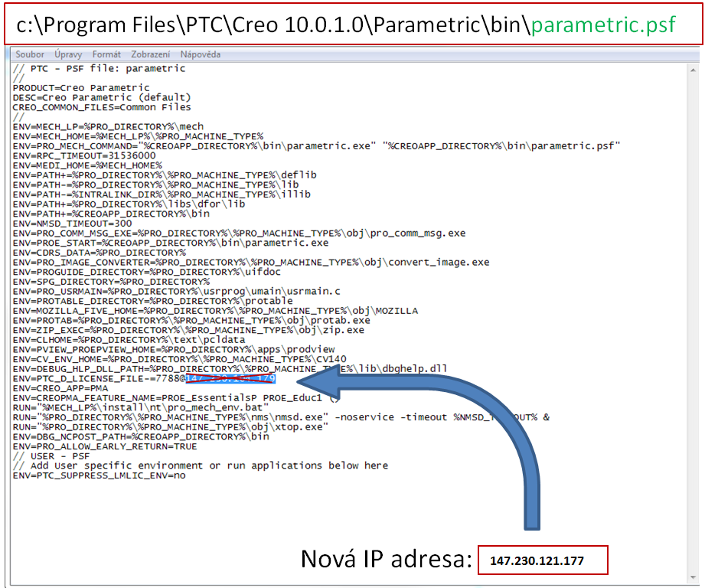This screenshot has height=588, width=705.
Task: Click the comment 'Add User specific environment' line
Action: [201, 465]
